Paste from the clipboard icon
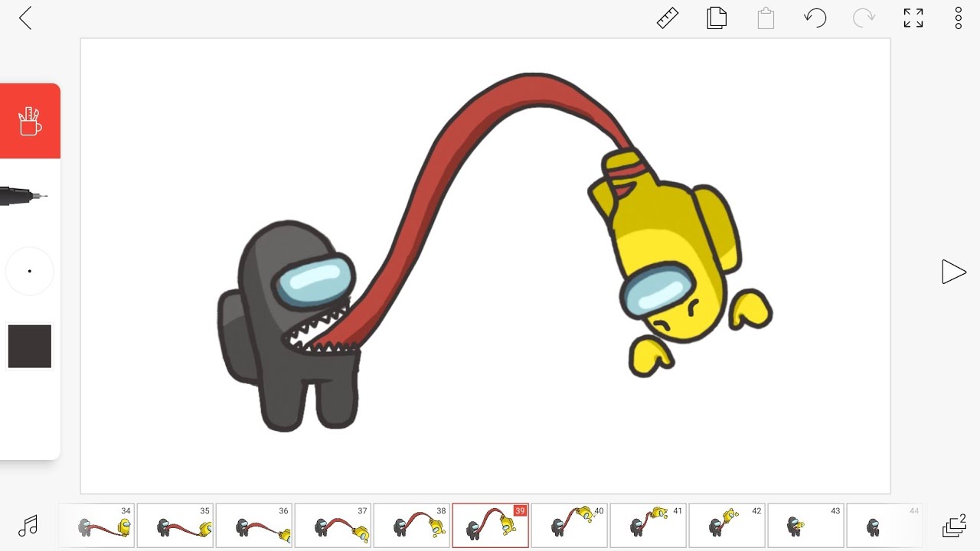This screenshot has height=551, width=980. point(766,18)
